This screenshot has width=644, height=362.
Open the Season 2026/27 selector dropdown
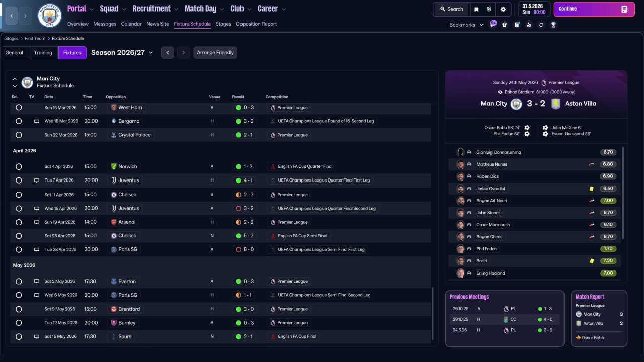[122, 53]
